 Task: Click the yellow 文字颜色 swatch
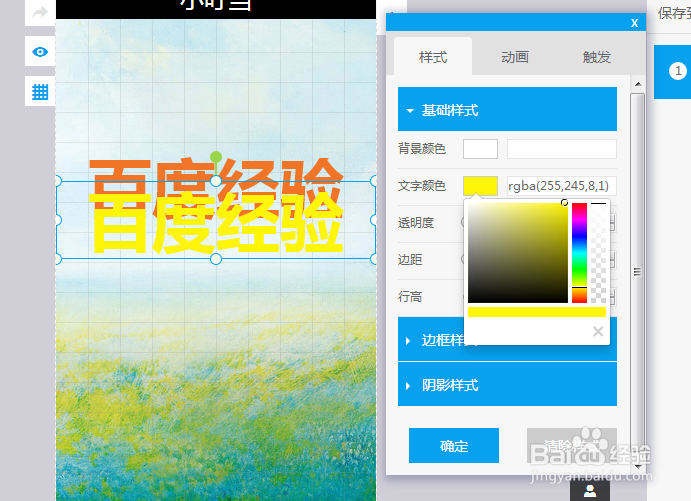coord(480,186)
